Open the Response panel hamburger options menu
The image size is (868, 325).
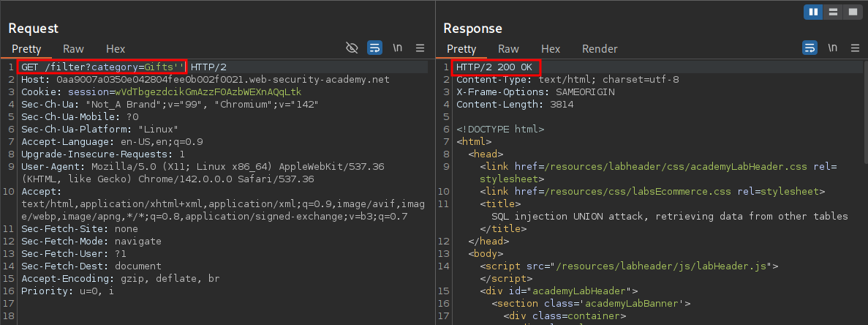pyautogui.click(x=855, y=48)
